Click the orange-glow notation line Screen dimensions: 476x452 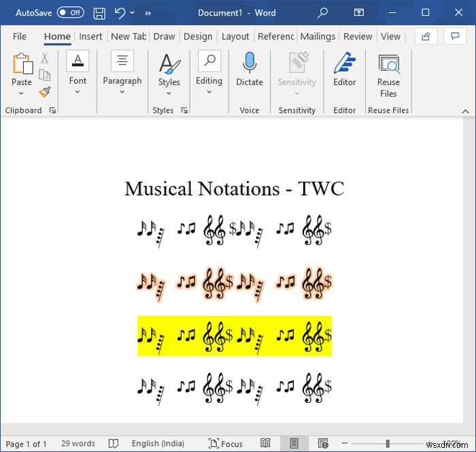235,285
